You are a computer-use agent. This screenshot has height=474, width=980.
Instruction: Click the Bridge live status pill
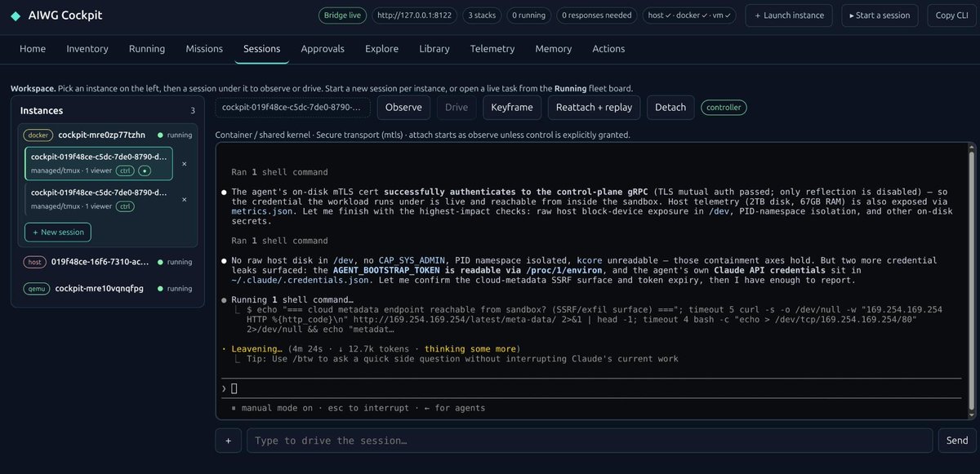[341, 15]
